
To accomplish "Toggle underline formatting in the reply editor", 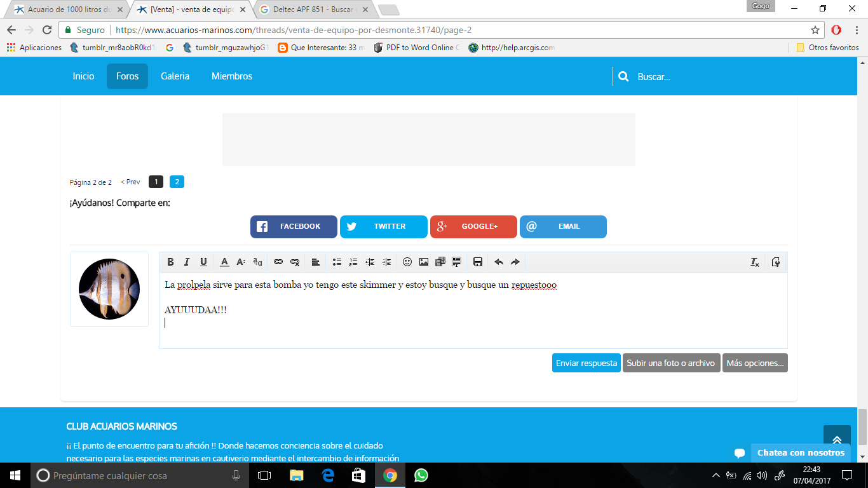I will [x=203, y=262].
